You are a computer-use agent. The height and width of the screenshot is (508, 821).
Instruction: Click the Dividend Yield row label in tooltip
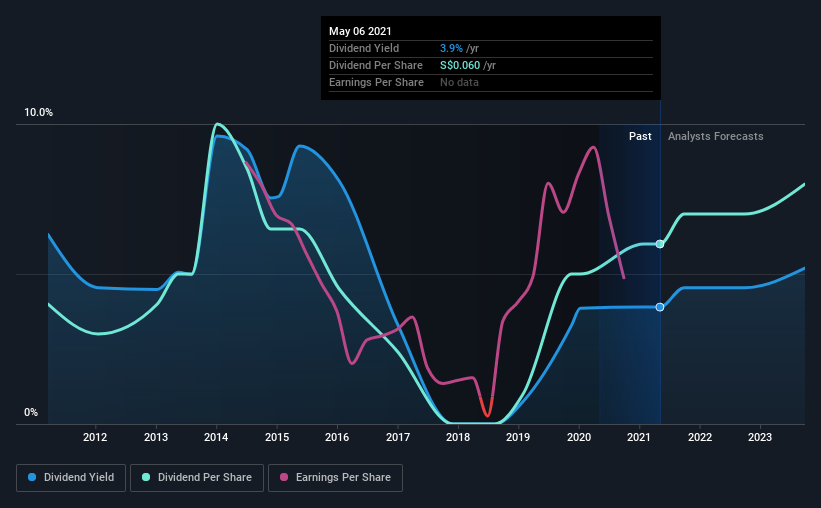point(364,48)
